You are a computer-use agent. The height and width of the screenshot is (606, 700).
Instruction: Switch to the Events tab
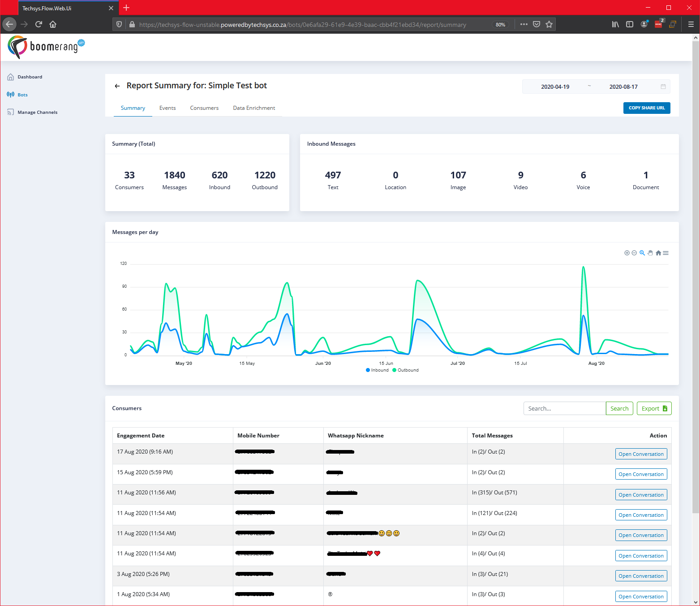click(167, 108)
